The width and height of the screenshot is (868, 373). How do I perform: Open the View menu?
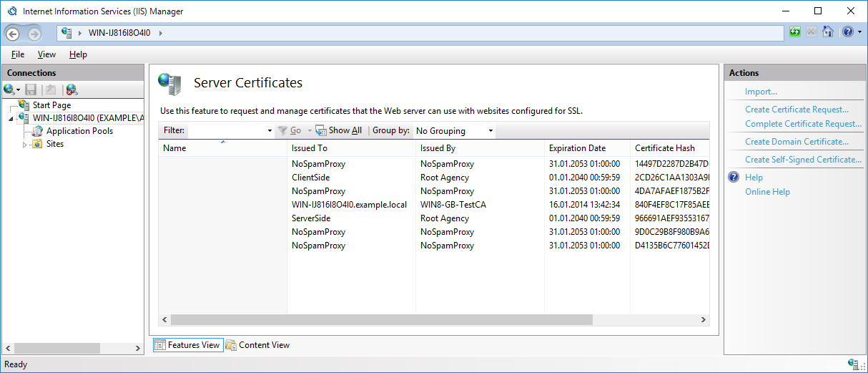pyautogui.click(x=46, y=54)
